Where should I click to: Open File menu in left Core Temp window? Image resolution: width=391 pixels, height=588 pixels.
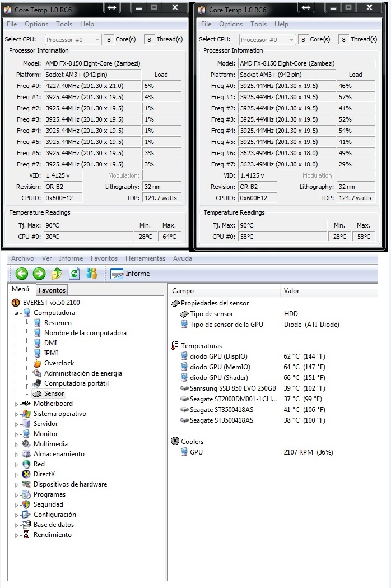(x=12, y=24)
